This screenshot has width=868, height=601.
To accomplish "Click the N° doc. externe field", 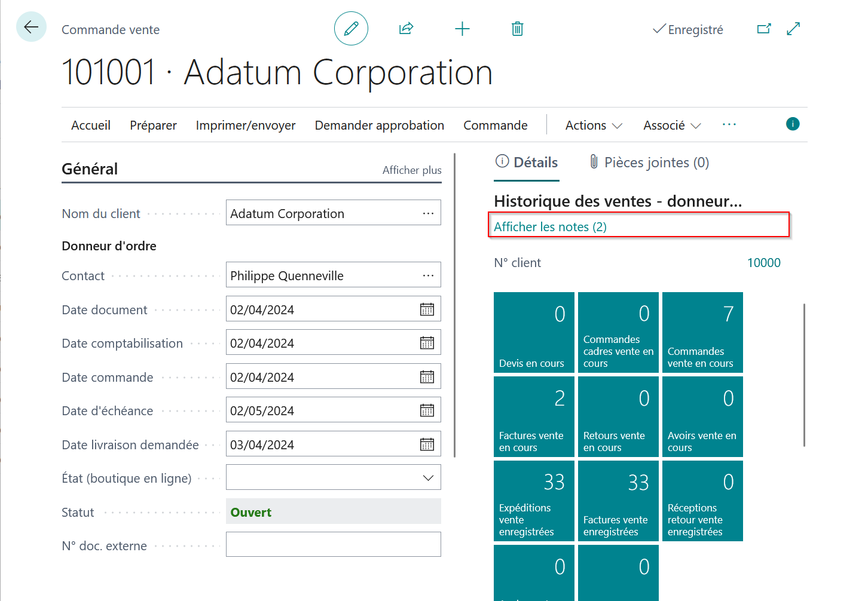I will (x=334, y=544).
